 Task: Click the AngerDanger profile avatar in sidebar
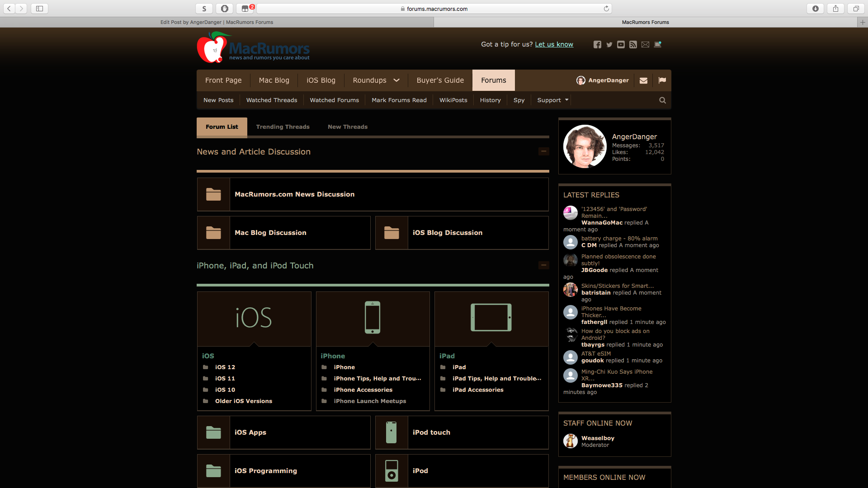pos(585,146)
